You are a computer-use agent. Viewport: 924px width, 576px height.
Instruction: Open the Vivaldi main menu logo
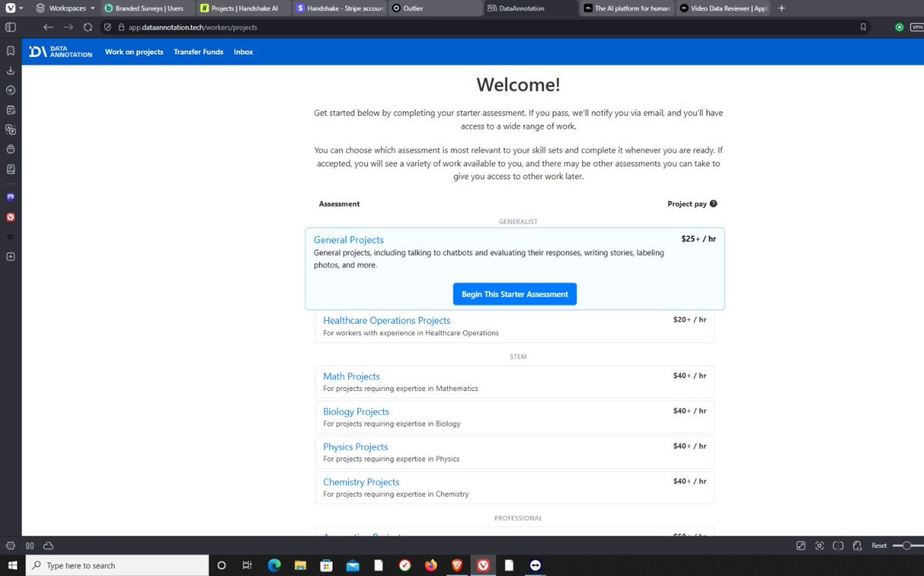point(11,8)
